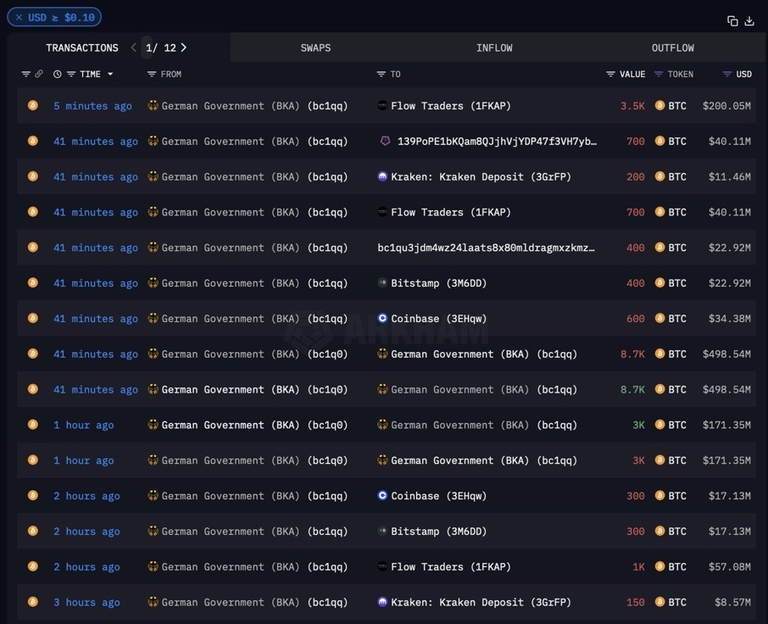This screenshot has width=768, height=624.
Task: Open the FROM column filter
Action: coord(152,74)
